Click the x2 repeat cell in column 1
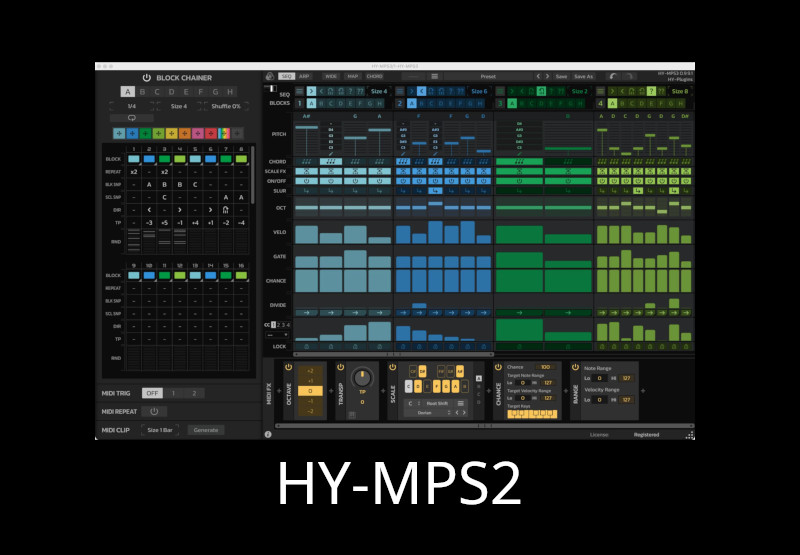 (x=134, y=172)
